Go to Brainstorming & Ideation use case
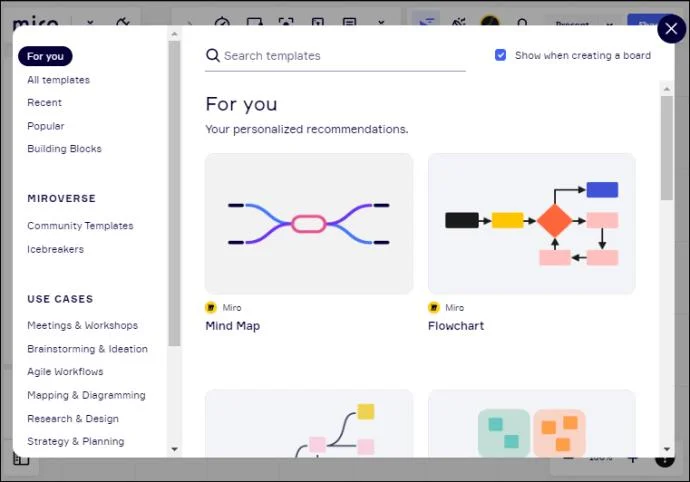 click(87, 349)
